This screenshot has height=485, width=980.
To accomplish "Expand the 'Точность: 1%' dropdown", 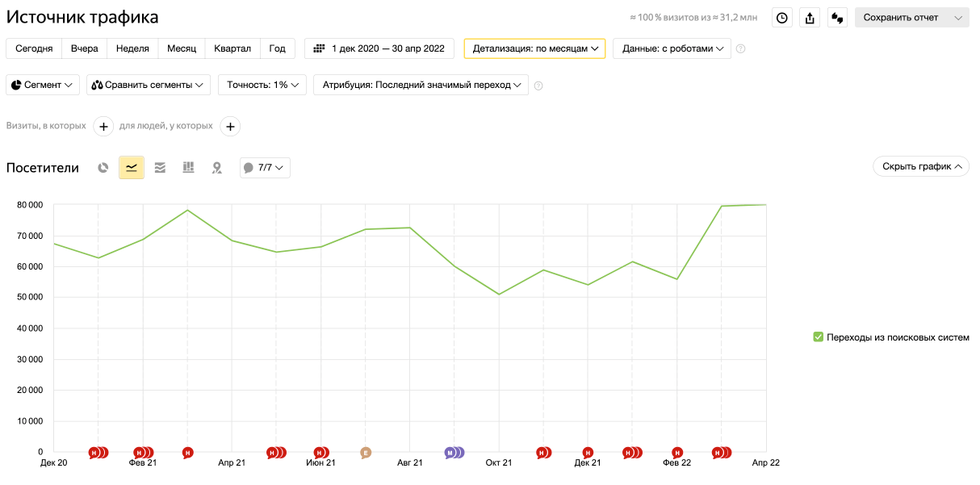I will point(262,85).
